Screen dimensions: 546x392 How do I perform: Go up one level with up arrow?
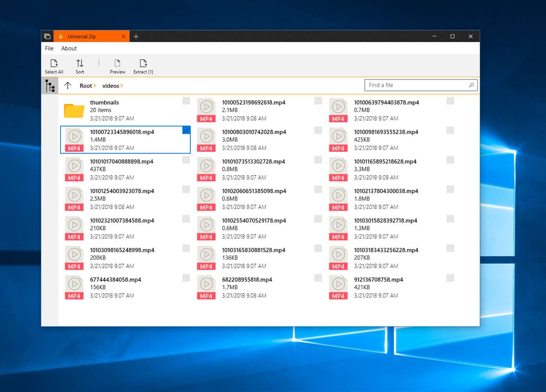coord(68,86)
